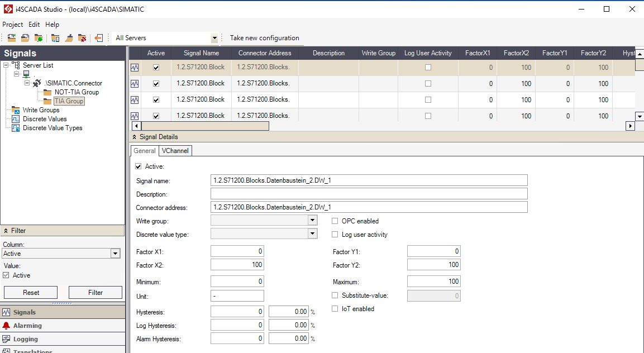
Task: Sort by the Connector Address column header
Action: pyautogui.click(x=265, y=53)
